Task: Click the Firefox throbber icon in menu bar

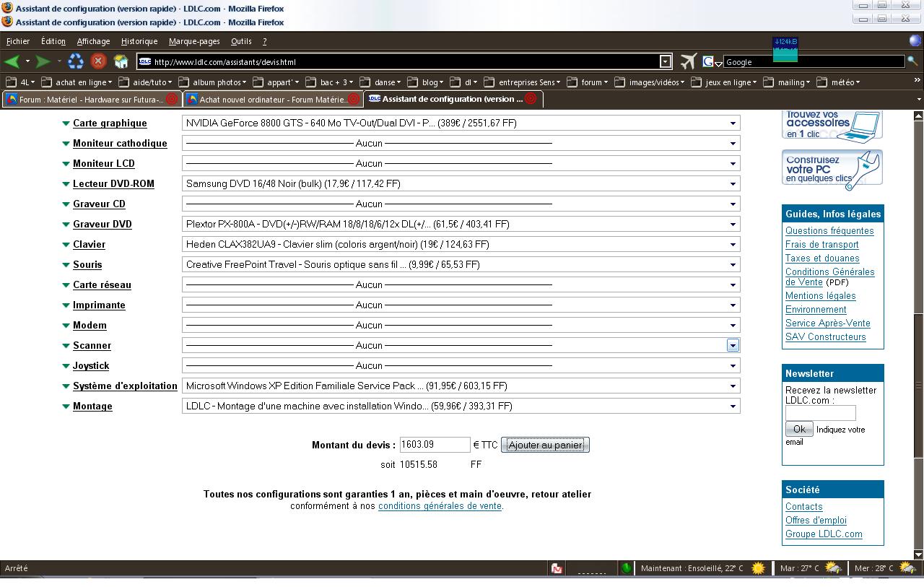Action: [x=915, y=41]
